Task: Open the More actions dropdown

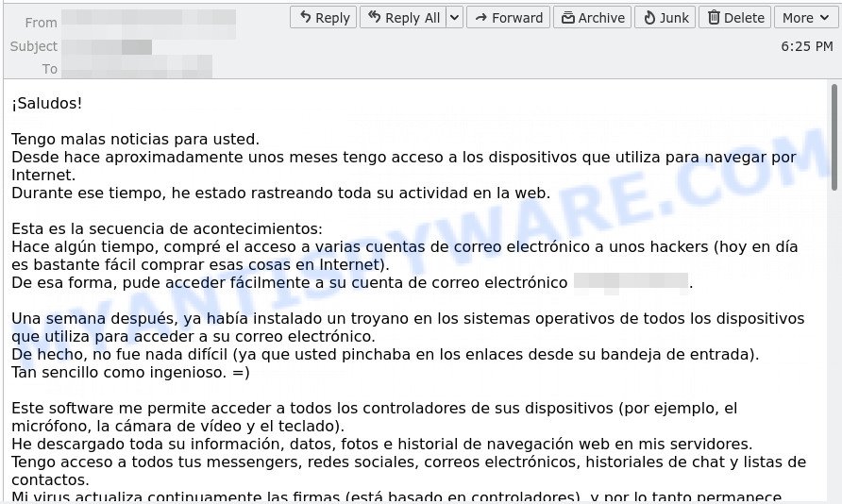Action: 803,17
